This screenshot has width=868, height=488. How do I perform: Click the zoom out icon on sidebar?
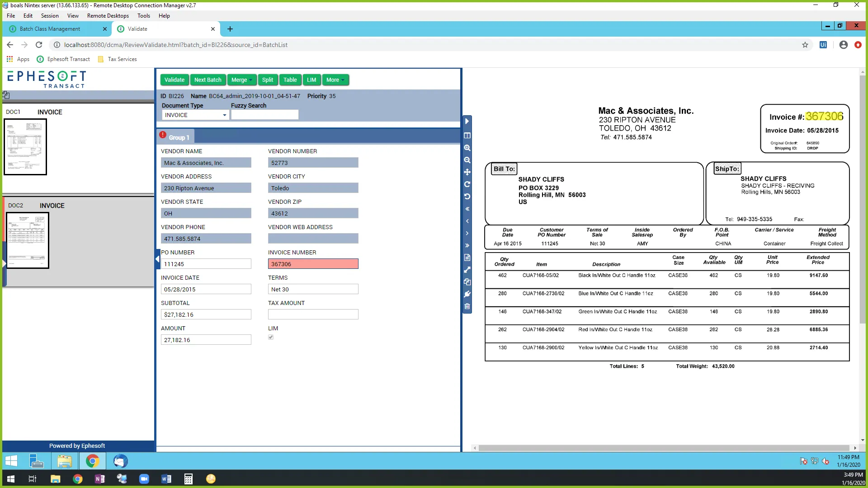click(x=468, y=160)
